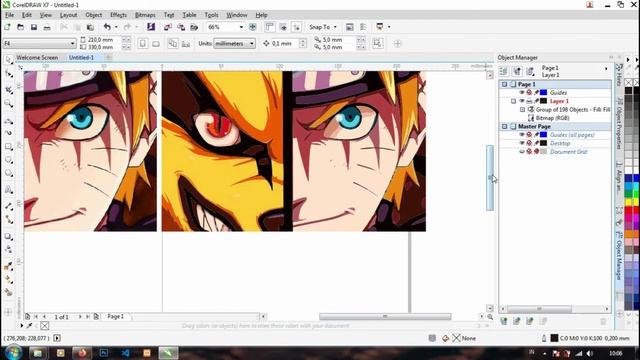
Task: Select the Parallel Dimension tool
Action: 9,206
